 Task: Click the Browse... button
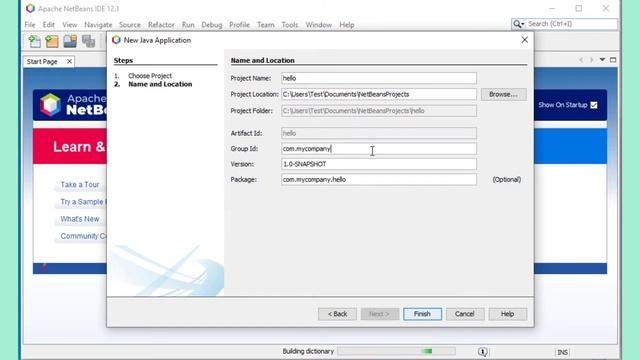(x=504, y=94)
